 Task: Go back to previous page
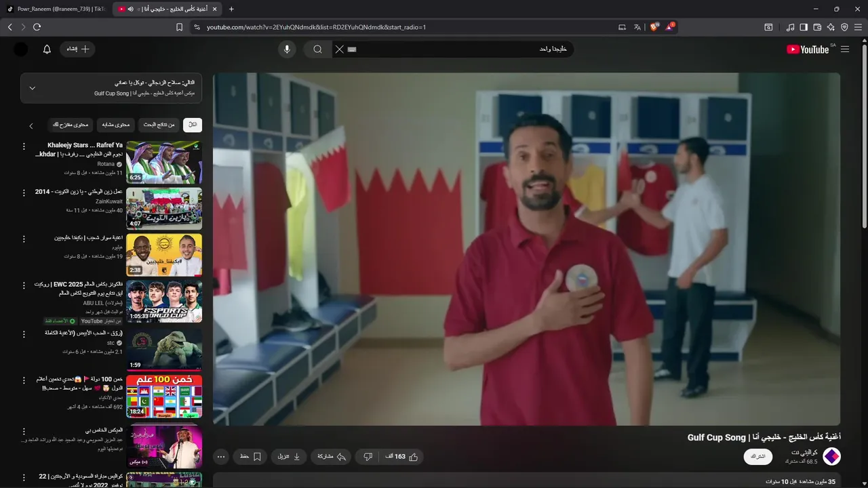(9, 27)
